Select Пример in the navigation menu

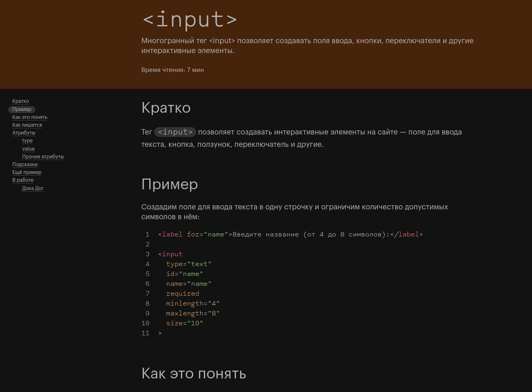pos(22,109)
